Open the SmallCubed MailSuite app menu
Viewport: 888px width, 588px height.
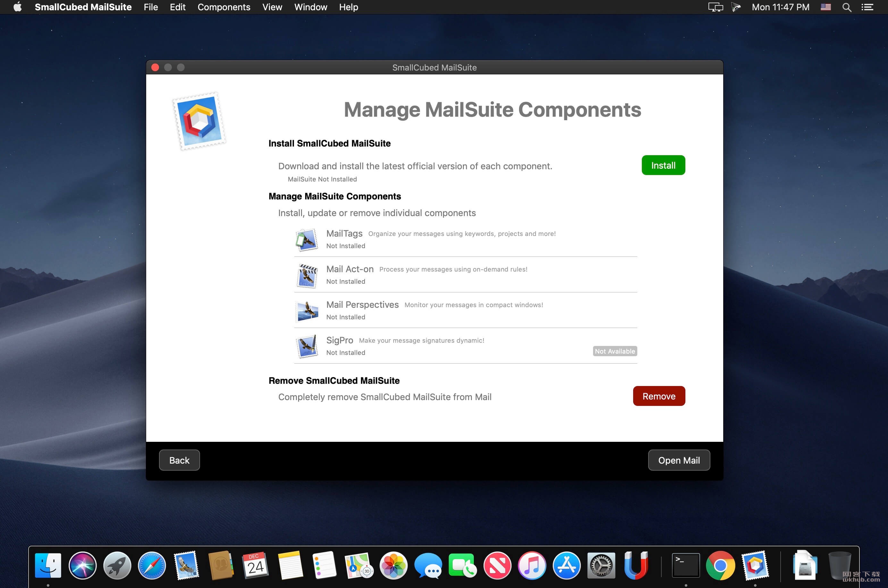point(83,7)
